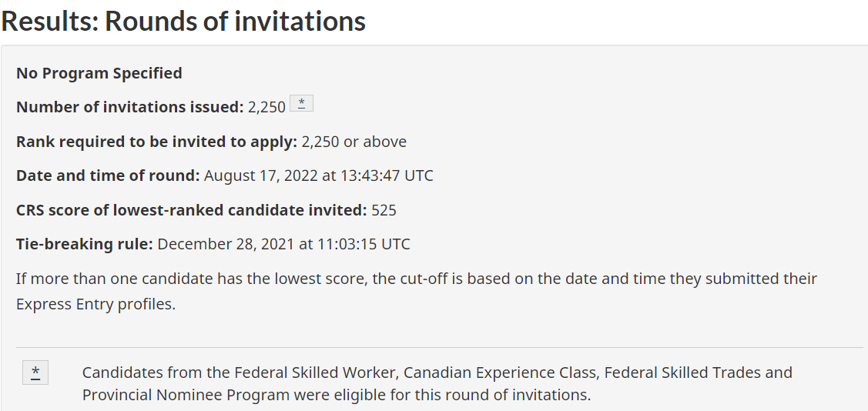Click the CRS score value 525
The width and height of the screenshot is (868, 411).
[x=384, y=210]
